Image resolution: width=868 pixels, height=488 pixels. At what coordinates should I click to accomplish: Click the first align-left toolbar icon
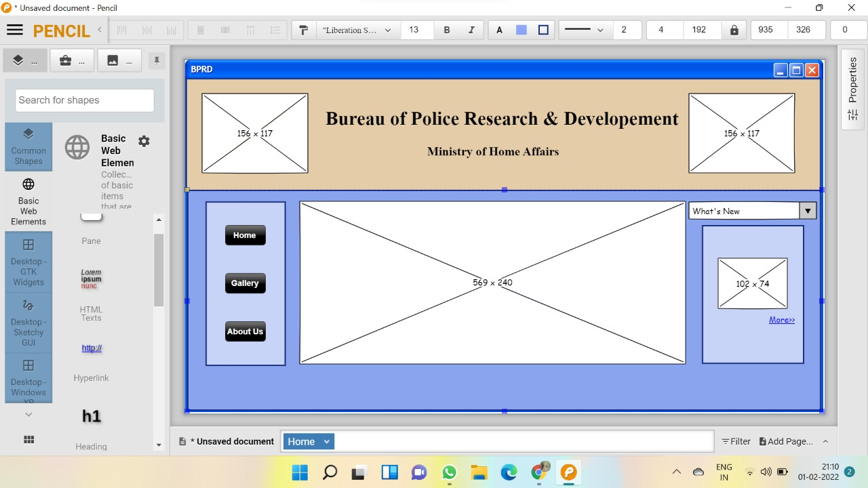tap(122, 30)
